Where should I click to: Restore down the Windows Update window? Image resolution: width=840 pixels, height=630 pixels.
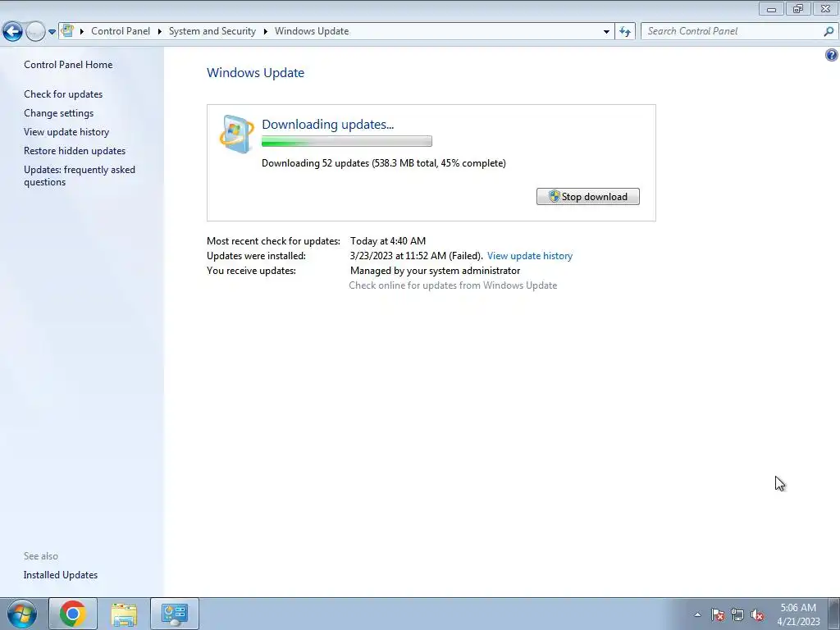pos(798,8)
